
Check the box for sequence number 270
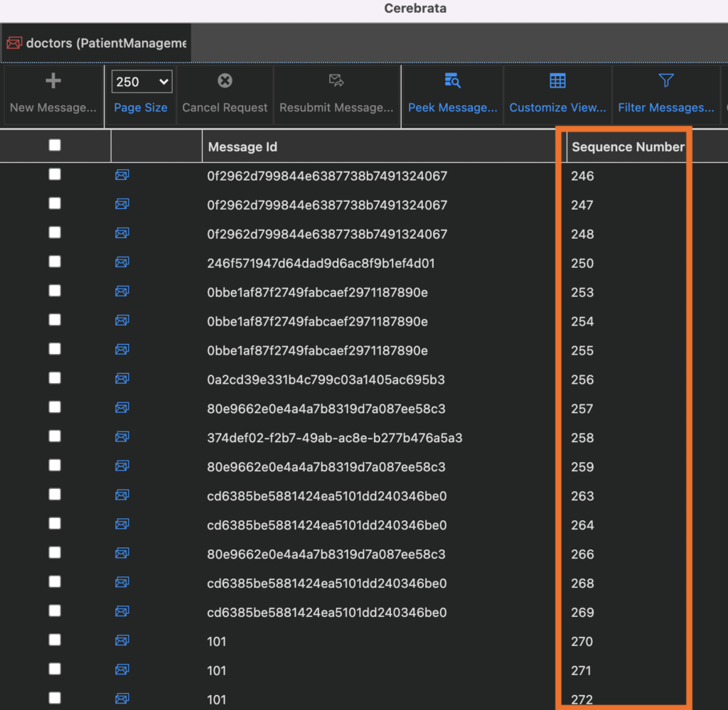point(55,640)
